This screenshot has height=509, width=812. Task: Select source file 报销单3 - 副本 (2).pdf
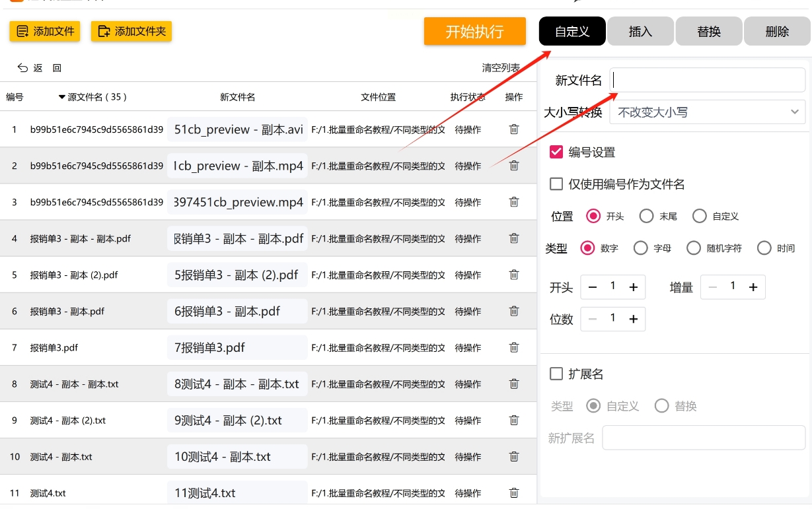(74, 275)
